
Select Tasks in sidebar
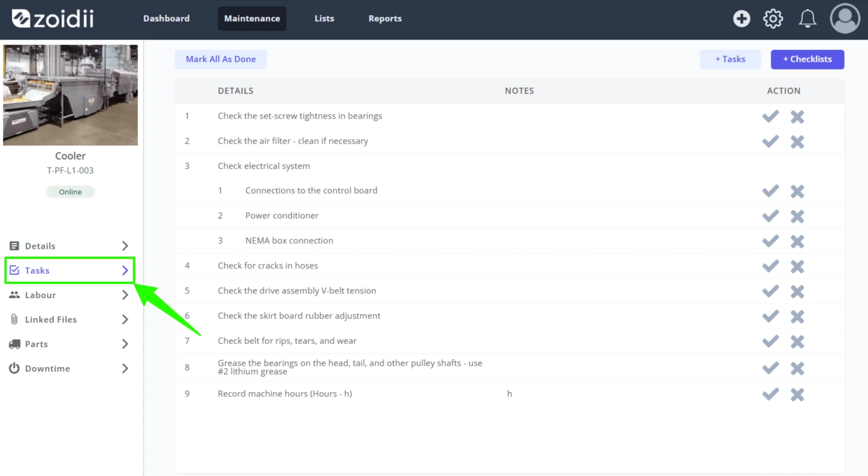click(70, 271)
